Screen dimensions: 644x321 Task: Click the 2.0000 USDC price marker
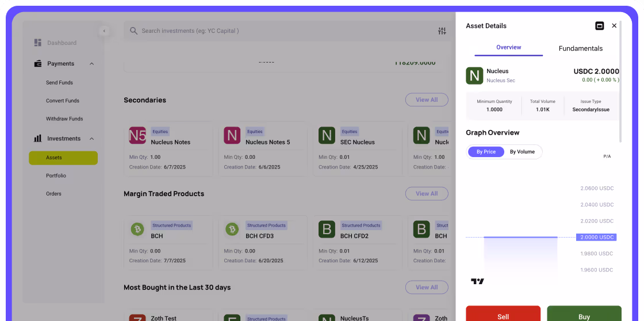pos(596,237)
